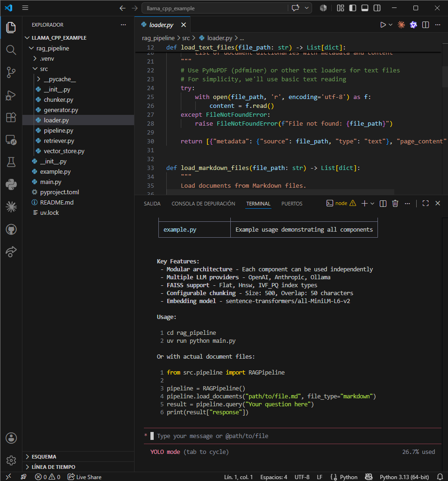Show errors and warnings count in status bar
The image size is (448, 481).
48,477
